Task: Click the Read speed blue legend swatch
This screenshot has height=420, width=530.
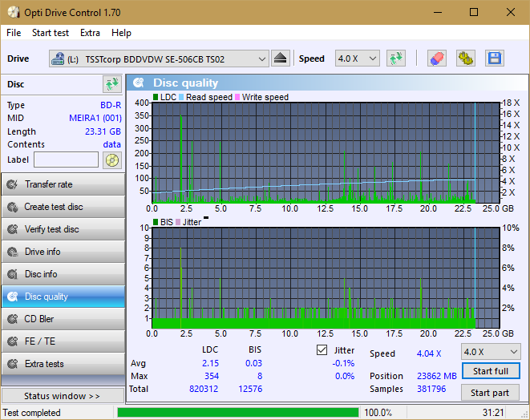Action: [x=181, y=97]
